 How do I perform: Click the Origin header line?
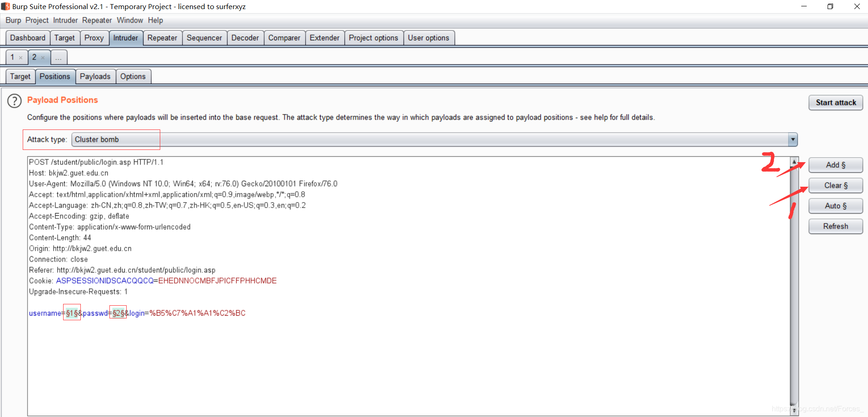point(80,248)
